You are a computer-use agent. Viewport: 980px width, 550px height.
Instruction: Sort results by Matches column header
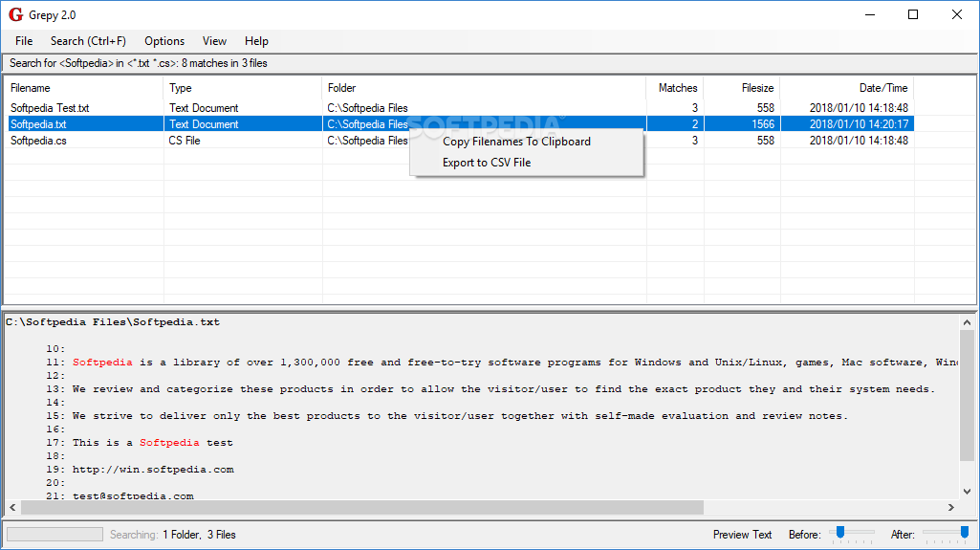(x=675, y=88)
